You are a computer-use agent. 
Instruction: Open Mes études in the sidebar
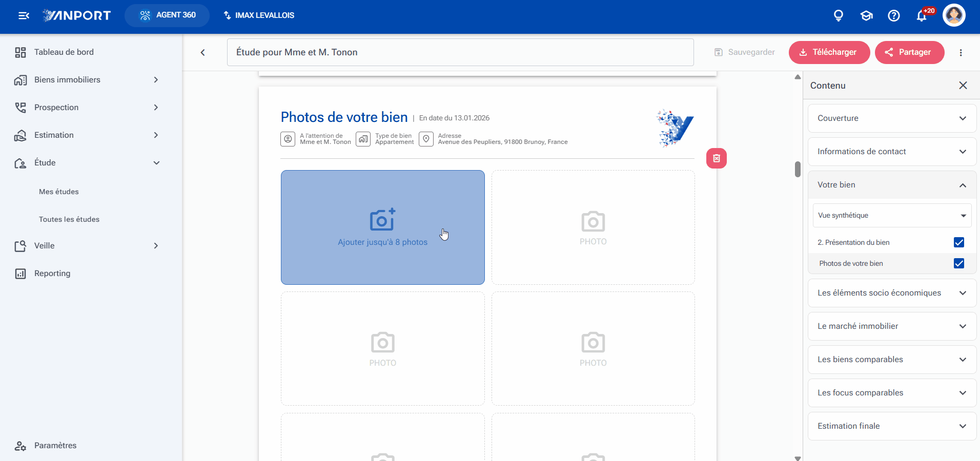[59, 192]
